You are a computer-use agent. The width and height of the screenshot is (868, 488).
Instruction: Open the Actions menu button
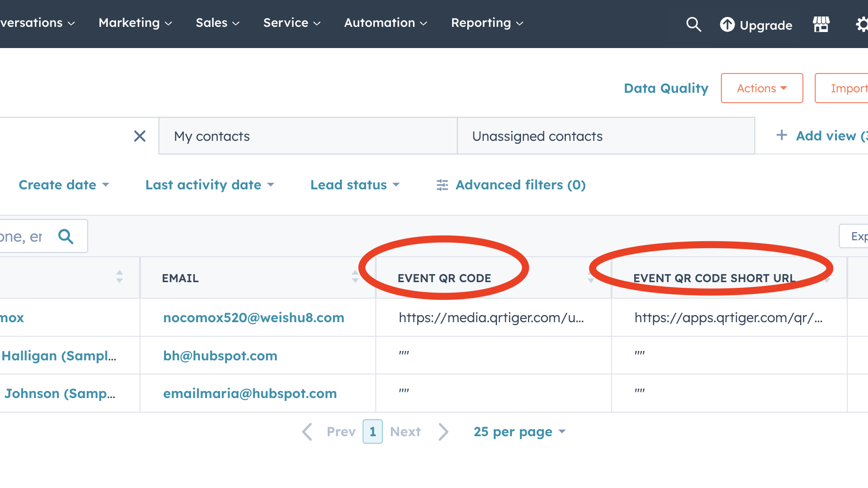(x=761, y=88)
